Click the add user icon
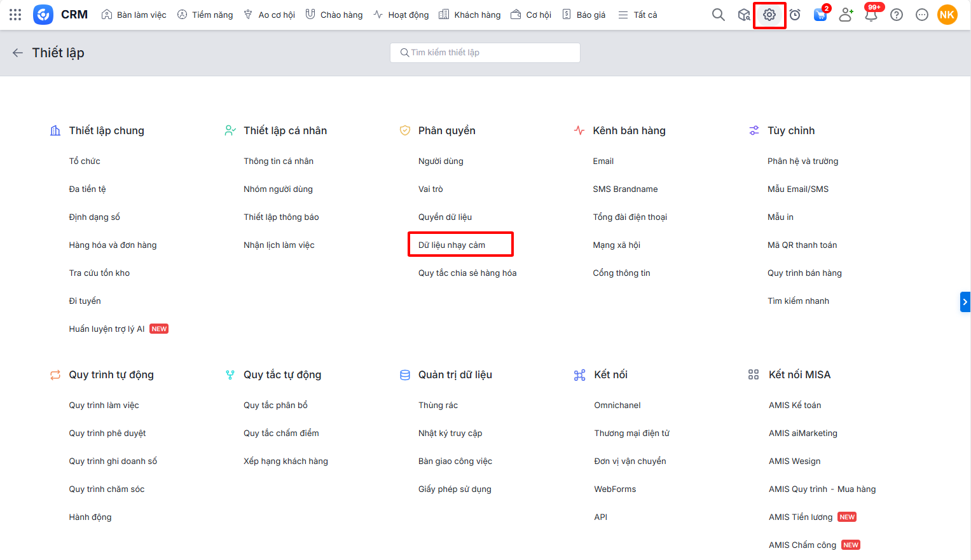 pyautogui.click(x=845, y=15)
